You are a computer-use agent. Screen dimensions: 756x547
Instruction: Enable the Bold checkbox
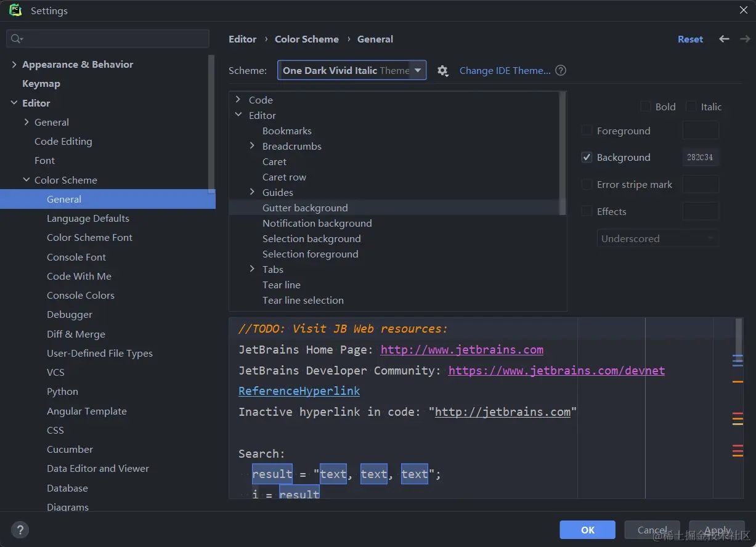pos(645,106)
